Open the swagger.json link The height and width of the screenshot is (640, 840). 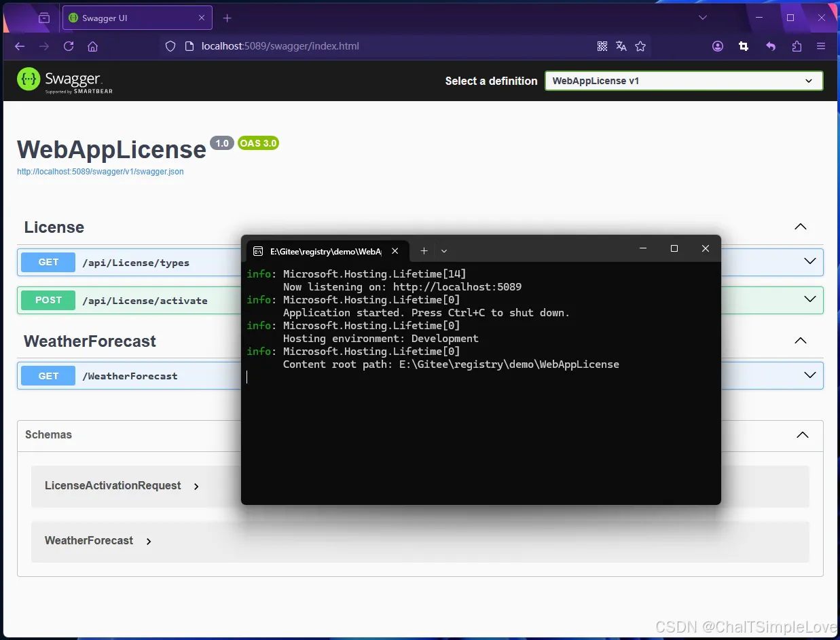pos(100,172)
